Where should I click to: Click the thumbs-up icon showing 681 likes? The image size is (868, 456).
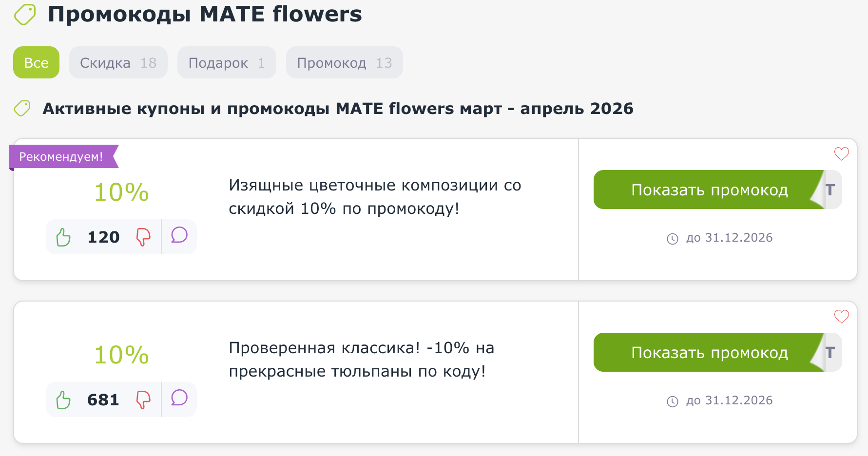(62, 399)
